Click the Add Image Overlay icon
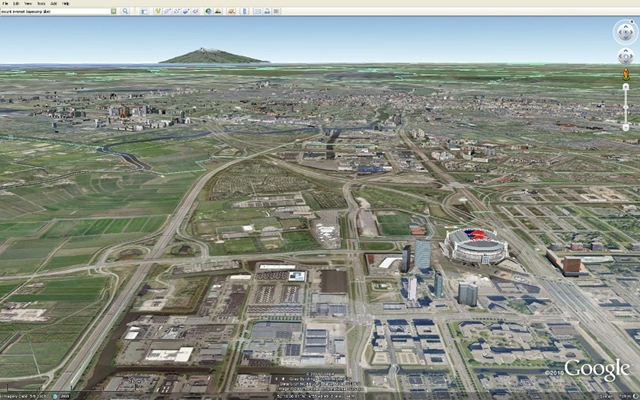The height and width of the screenshot is (400, 640). [x=186, y=11]
